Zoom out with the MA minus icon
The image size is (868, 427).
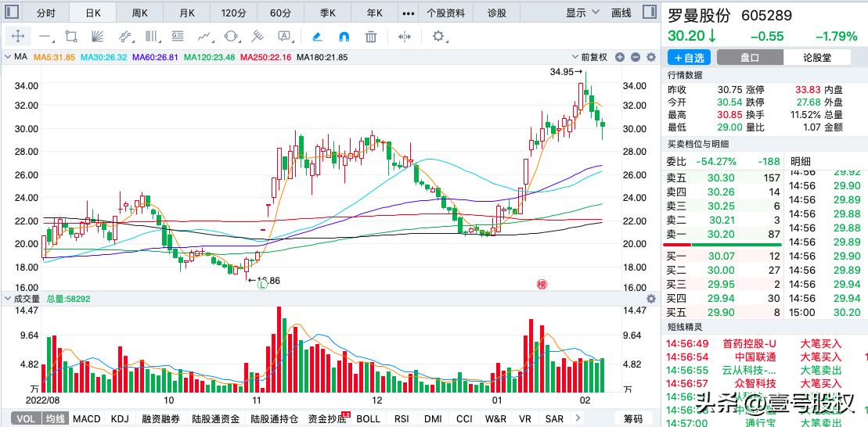click(636, 57)
